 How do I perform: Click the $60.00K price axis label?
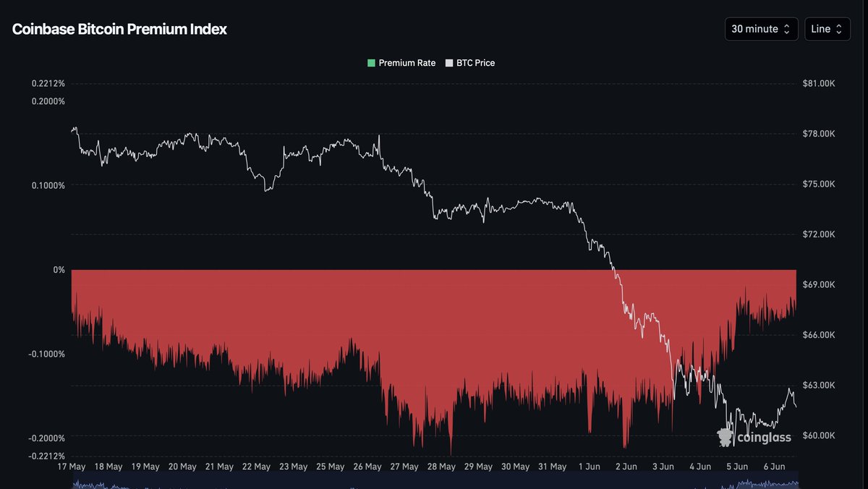click(x=819, y=435)
